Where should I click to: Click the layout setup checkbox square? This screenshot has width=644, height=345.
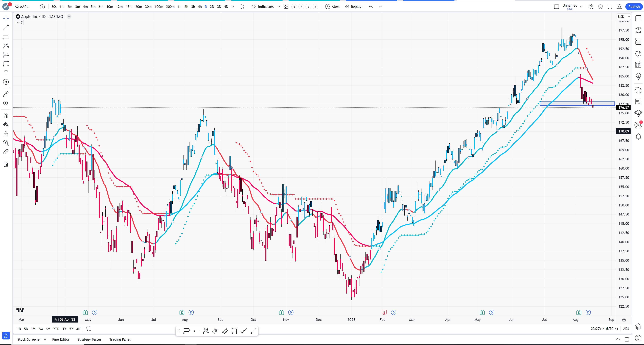[557, 7]
